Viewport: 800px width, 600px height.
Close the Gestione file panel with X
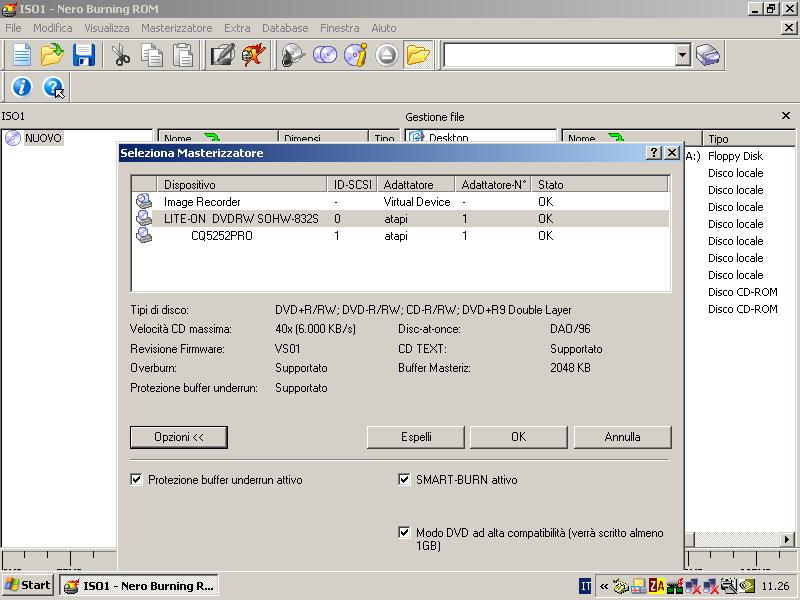786,116
